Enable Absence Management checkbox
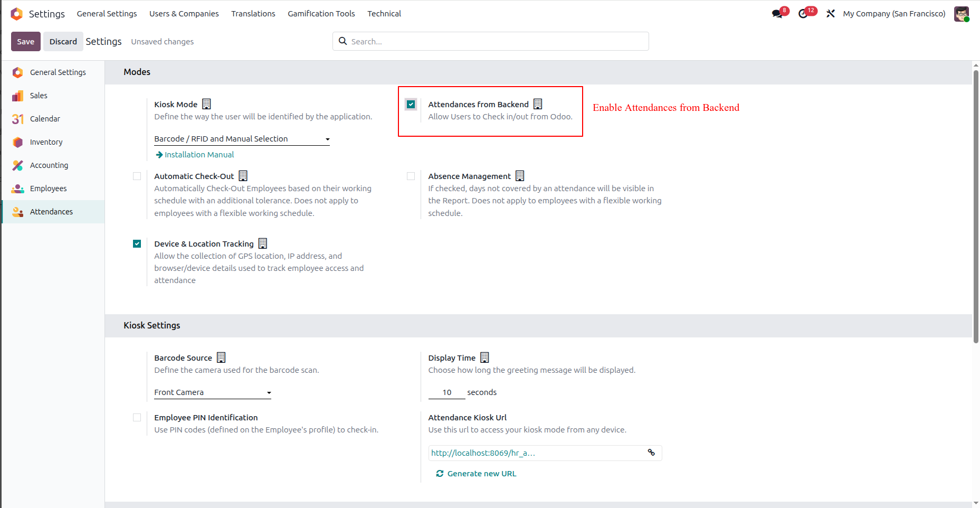Image resolution: width=980 pixels, height=508 pixels. (x=411, y=176)
